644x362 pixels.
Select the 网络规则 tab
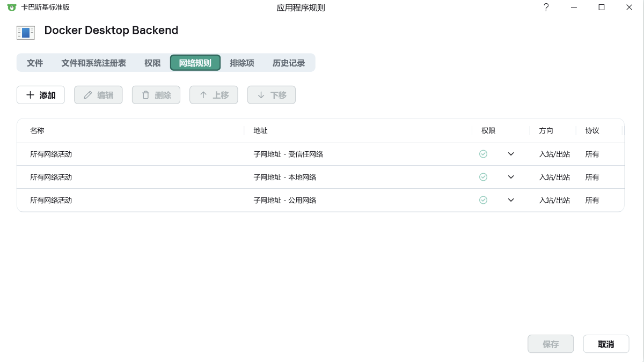[x=195, y=63]
